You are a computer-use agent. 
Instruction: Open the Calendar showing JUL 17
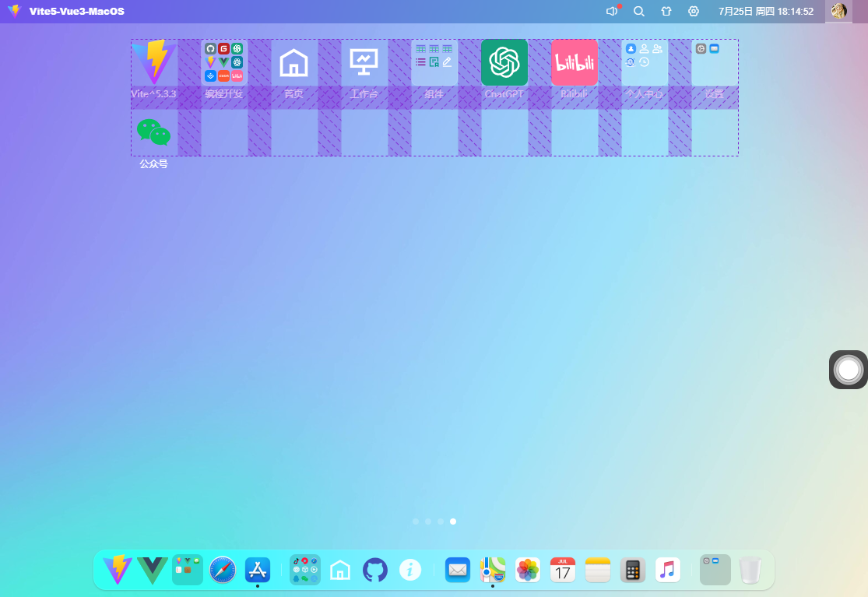562,570
